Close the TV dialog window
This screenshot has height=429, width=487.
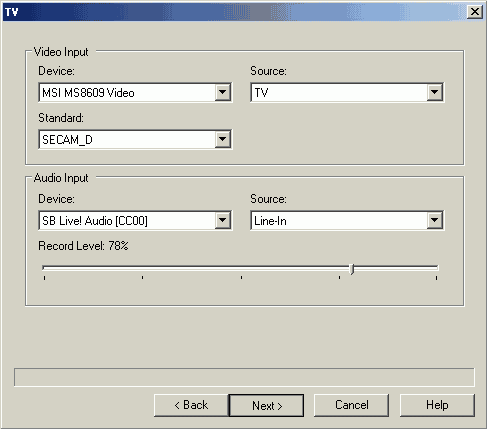click(475, 12)
